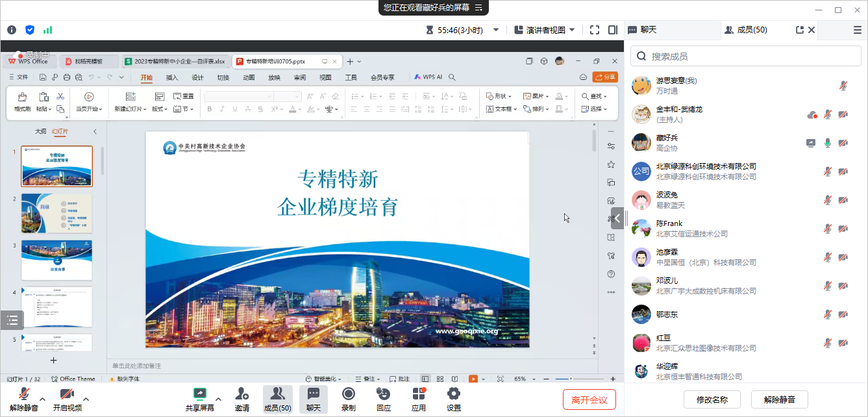Screen dimensions: 868x417
Task: Click the 解除静音 button under member list
Action: click(x=780, y=399)
